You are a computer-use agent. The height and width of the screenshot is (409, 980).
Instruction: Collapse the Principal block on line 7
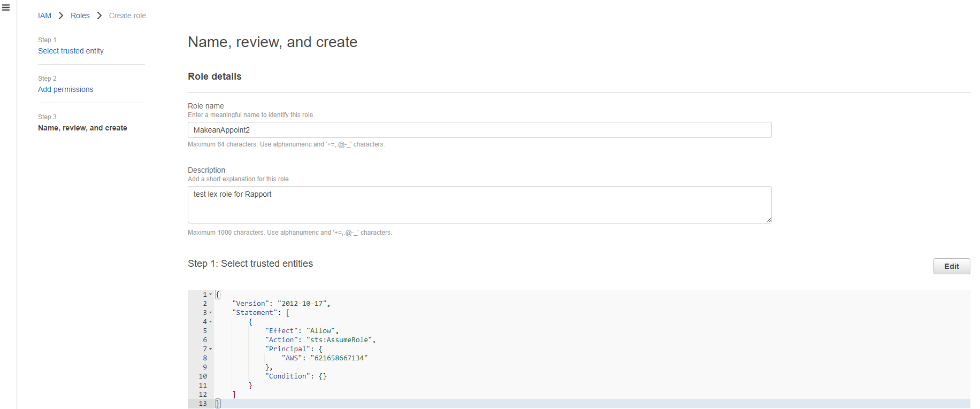(x=211, y=349)
